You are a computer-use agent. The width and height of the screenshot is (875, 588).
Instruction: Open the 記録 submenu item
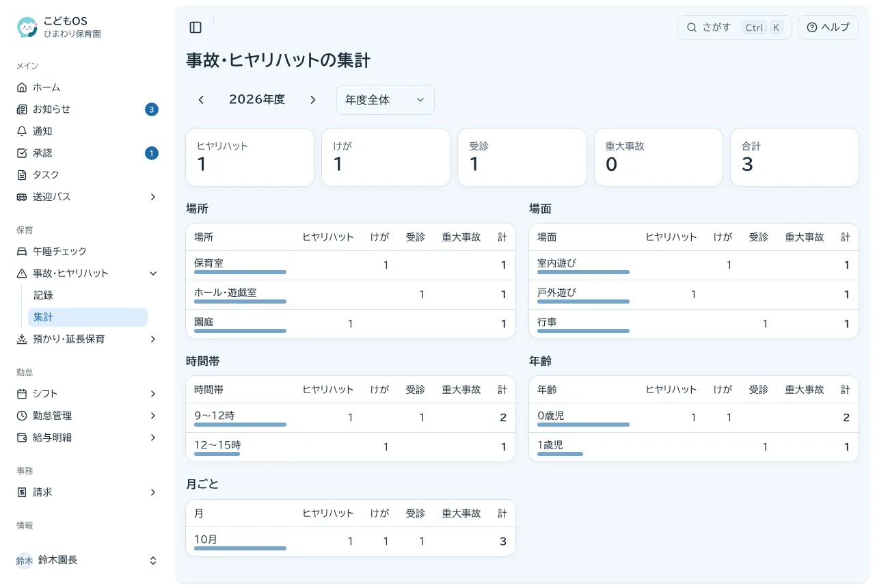coord(87,295)
